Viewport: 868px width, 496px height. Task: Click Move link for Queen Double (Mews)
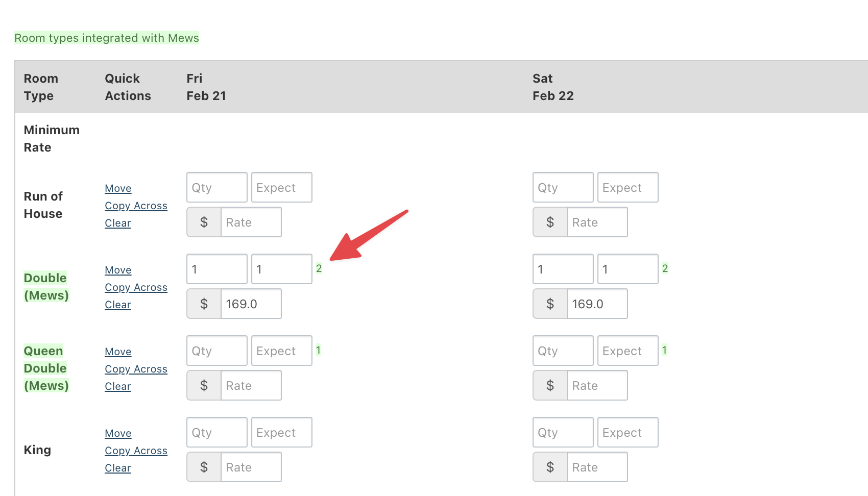point(118,352)
